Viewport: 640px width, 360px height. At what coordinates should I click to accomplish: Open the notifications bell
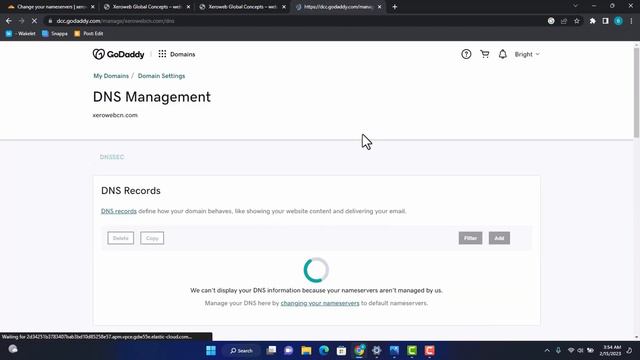pos(502,54)
